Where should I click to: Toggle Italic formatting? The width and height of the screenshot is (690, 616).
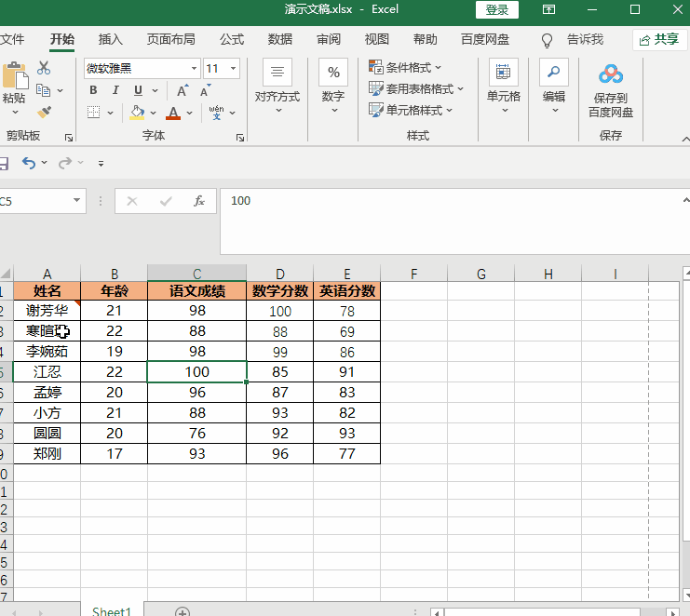click(115, 90)
